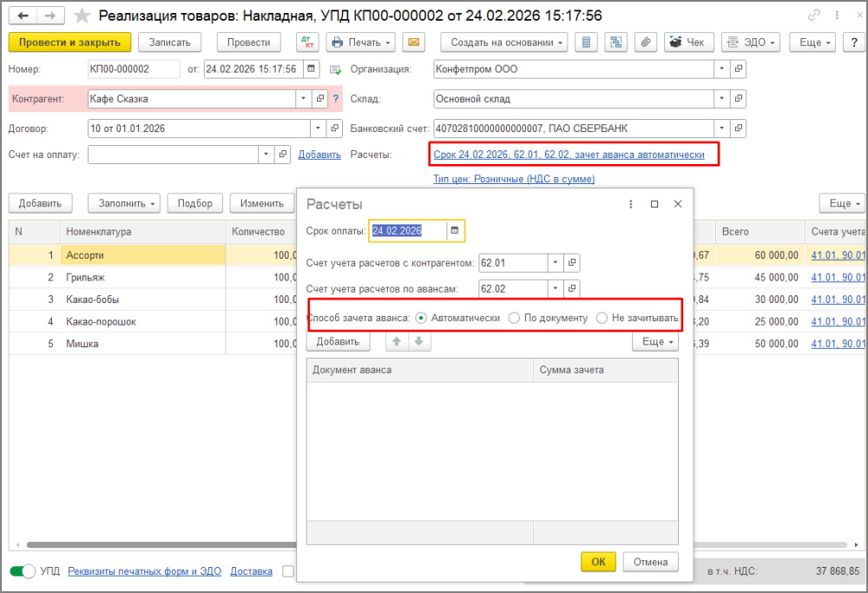The height and width of the screenshot is (593, 868).
Task: Select the Не зачитывать radio option
Action: tap(602, 318)
